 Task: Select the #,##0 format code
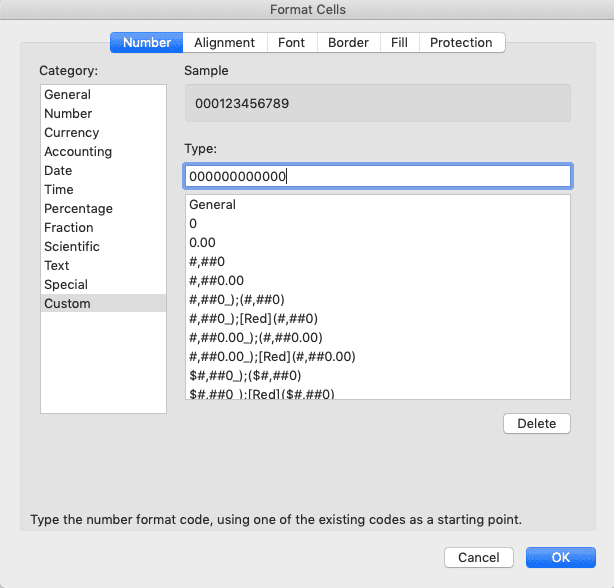tap(378, 262)
